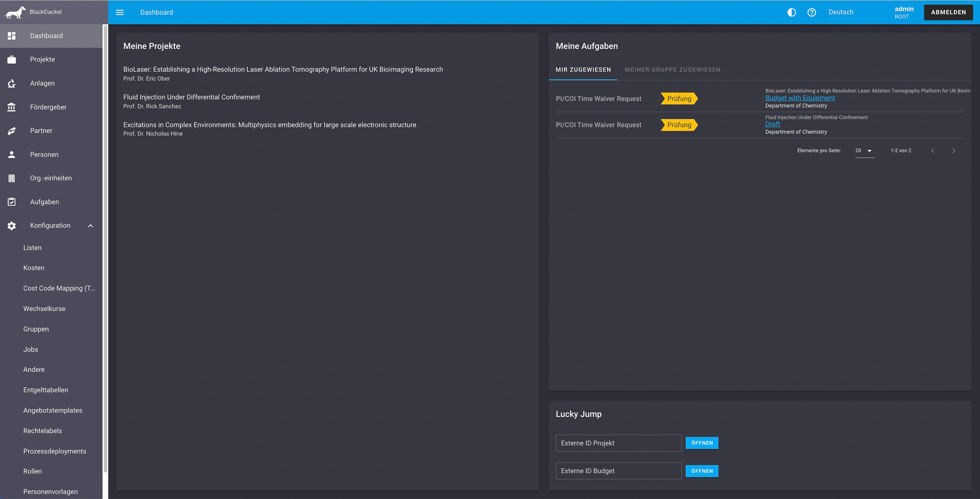Open the help question mark icon
980x499 pixels.
tap(812, 12)
